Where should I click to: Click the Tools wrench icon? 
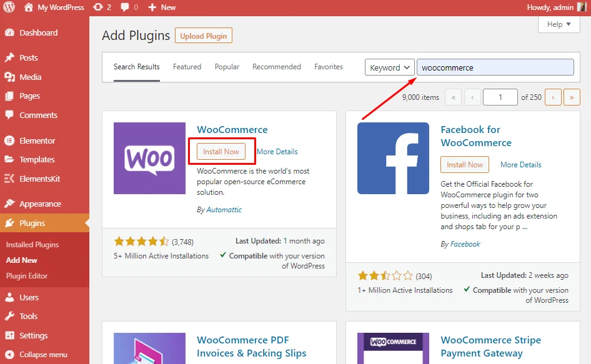coord(9,316)
